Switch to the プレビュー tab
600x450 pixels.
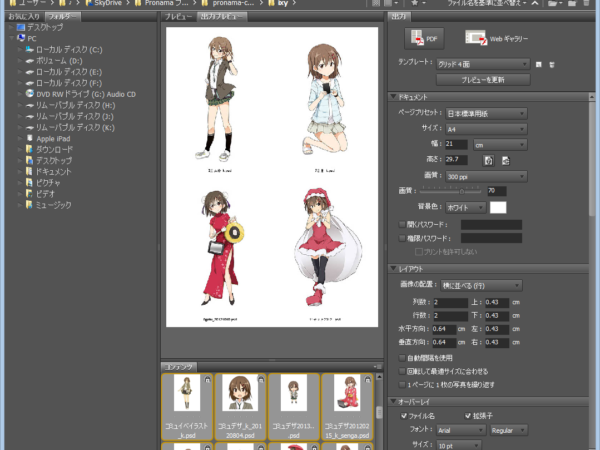pos(178,16)
